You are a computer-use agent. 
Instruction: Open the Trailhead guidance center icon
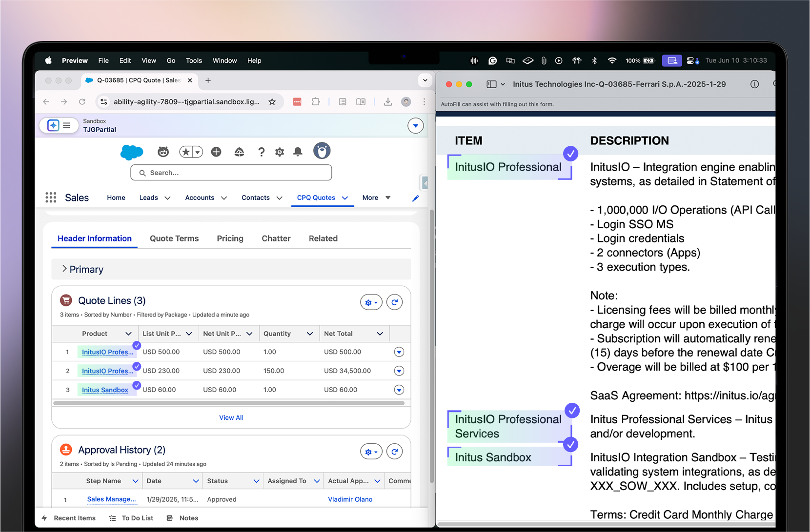(239, 152)
